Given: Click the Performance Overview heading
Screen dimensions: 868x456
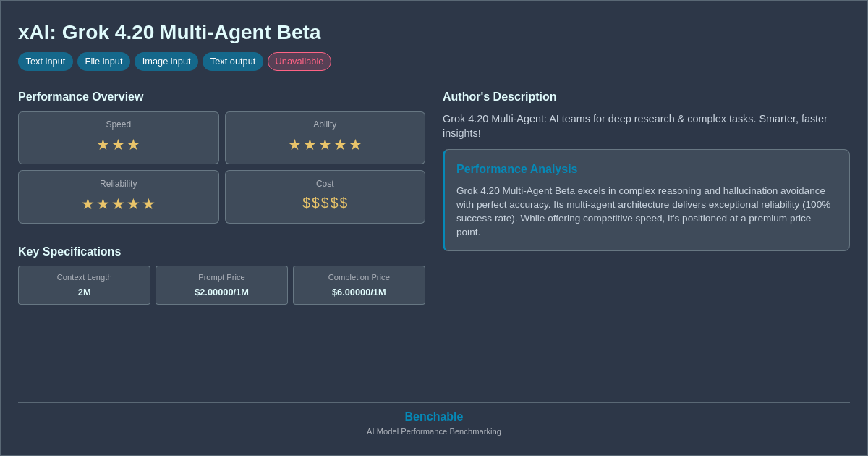Looking at the screenshot, I should pos(81,97).
